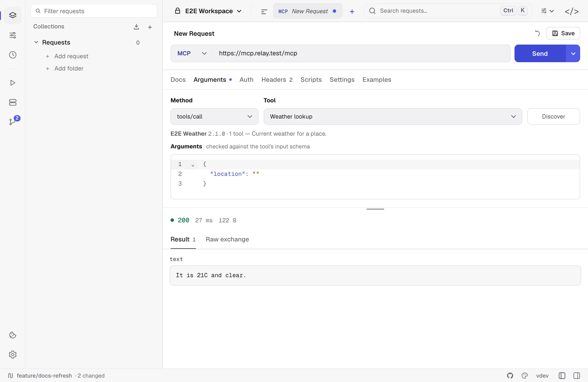This screenshot has height=382, width=588.
Task: Open the Git branch icon with badge 2
Action: (x=12, y=121)
